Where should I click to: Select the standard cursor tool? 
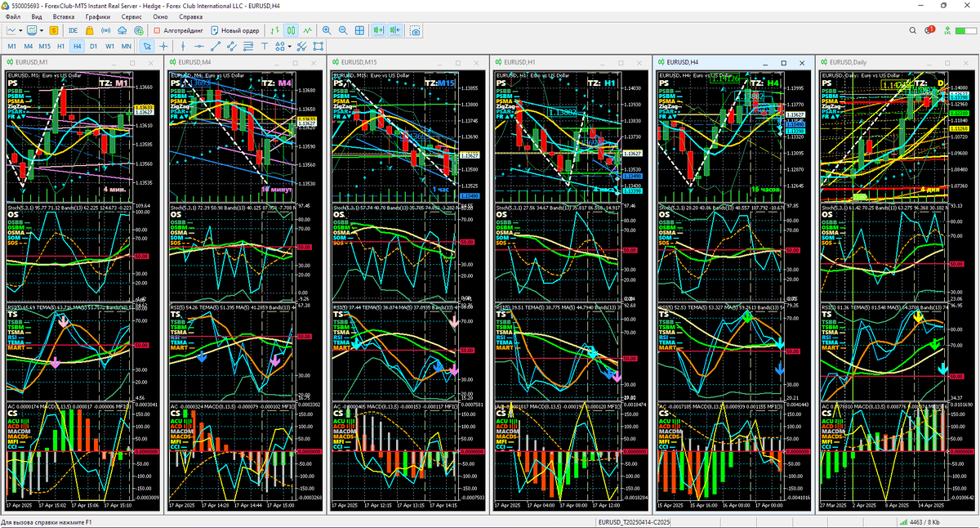(147, 47)
